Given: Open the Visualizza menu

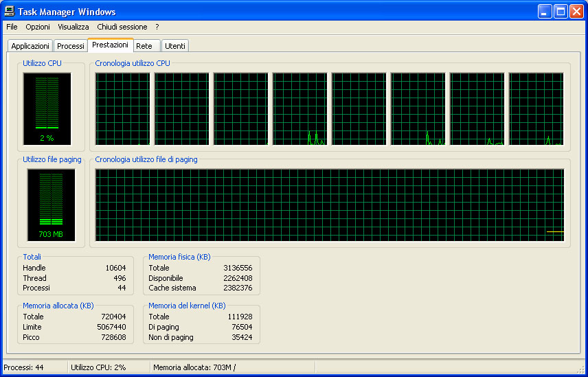Looking at the screenshot, I should (x=73, y=27).
